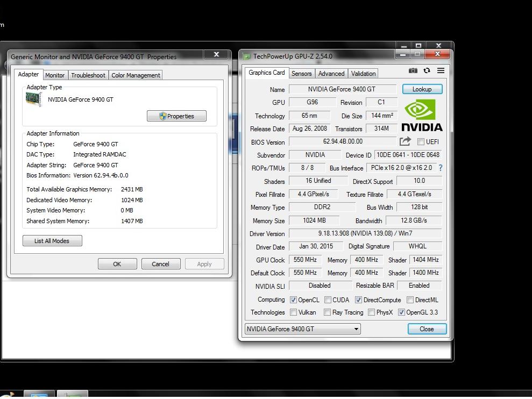Click the Dedicated Video Memory 1024 MB value
Screen dimensions: 532x399
[132, 200]
